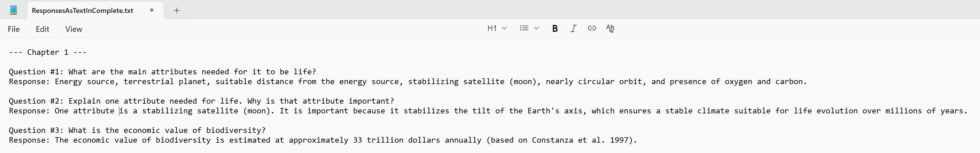
Task: Place cursor in the Chapter 1 heading line
Action: (x=48, y=53)
